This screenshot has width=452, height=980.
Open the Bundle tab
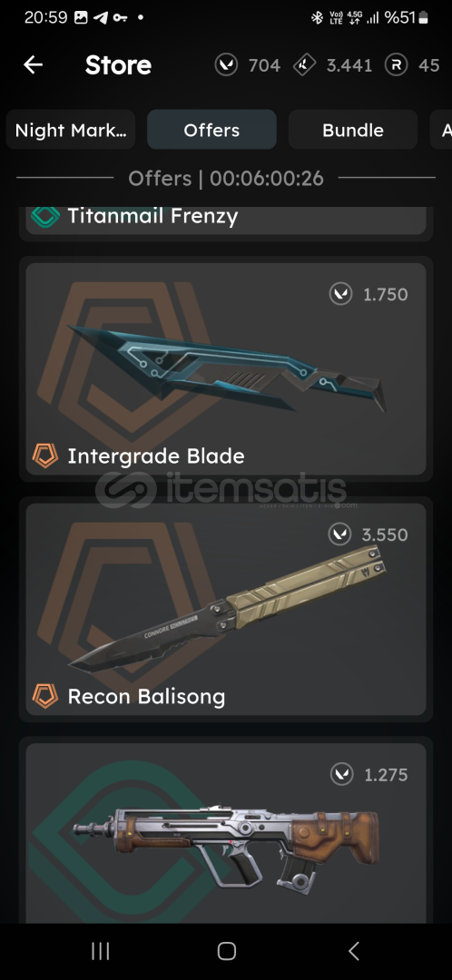coord(353,130)
